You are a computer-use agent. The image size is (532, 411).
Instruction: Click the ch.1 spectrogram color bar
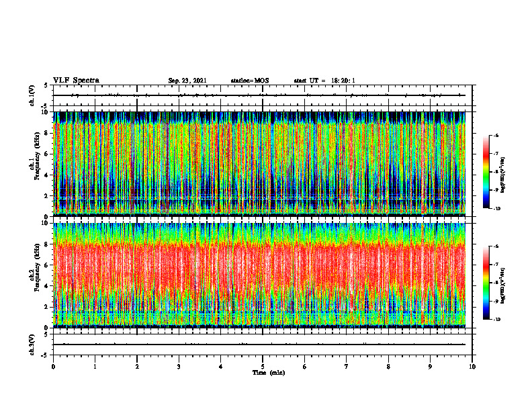[x=486, y=172]
